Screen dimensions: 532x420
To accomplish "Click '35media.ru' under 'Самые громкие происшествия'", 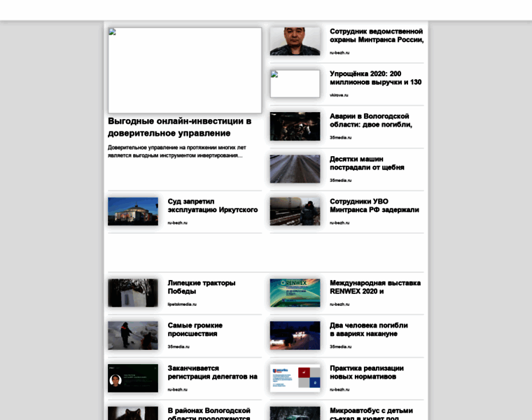I will point(178,346).
